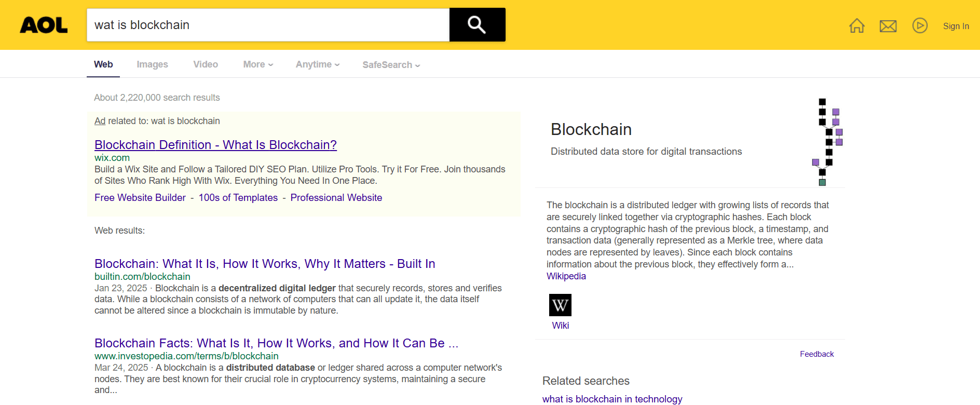Click the Wikipedia W icon
The height and width of the screenshot is (405, 980).
coord(560,305)
